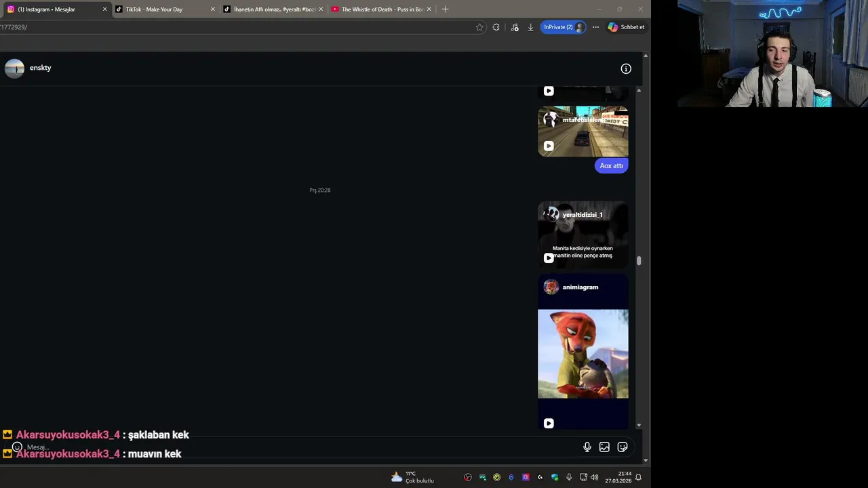Open a new browser tab

tap(445, 9)
